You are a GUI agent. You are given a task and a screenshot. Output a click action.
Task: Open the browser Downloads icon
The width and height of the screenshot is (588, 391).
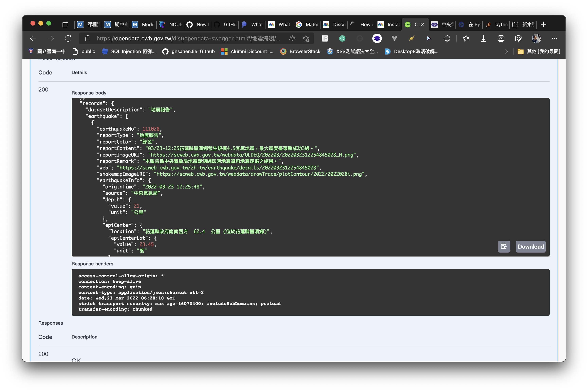[483, 38]
